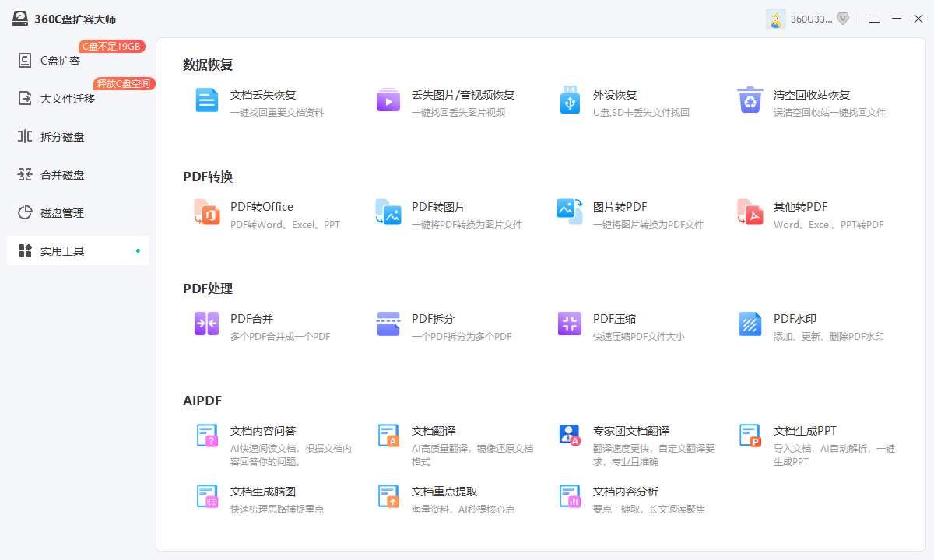Switch to the 合并磁盘 sidebar tab
This screenshot has width=934, height=560.
click(x=78, y=174)
